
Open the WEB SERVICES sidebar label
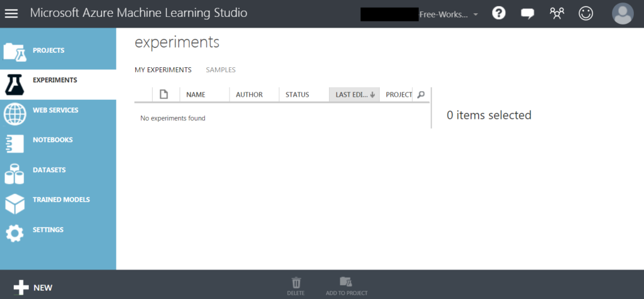(55, 110)
